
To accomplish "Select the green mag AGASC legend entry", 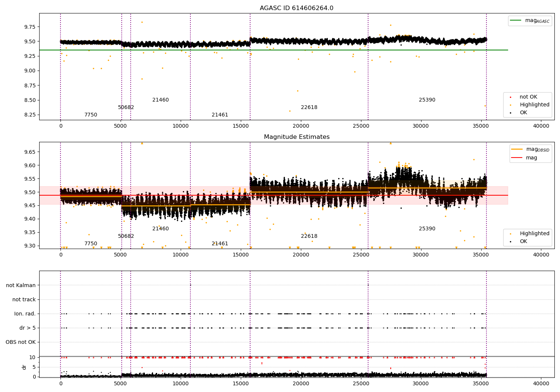I will 530,21.
